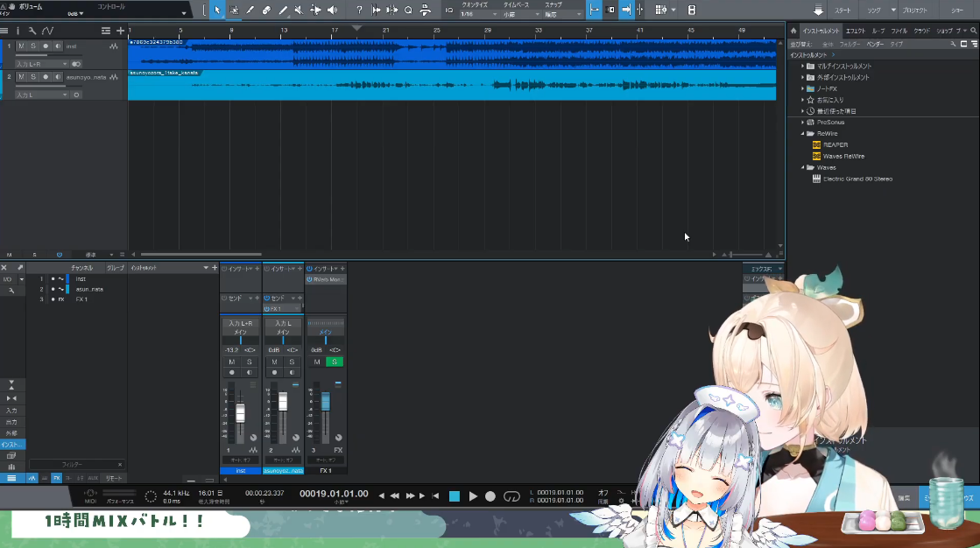
Task: Click Stop in the transport
Action: pyautogui.click(x=455, y=496)
